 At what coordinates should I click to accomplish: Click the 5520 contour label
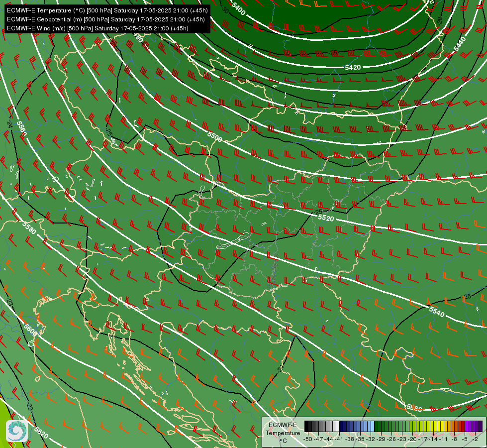pos(326,218)
